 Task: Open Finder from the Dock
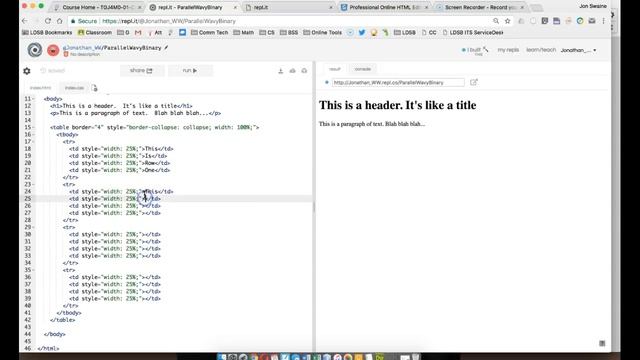tap(222, 357)
